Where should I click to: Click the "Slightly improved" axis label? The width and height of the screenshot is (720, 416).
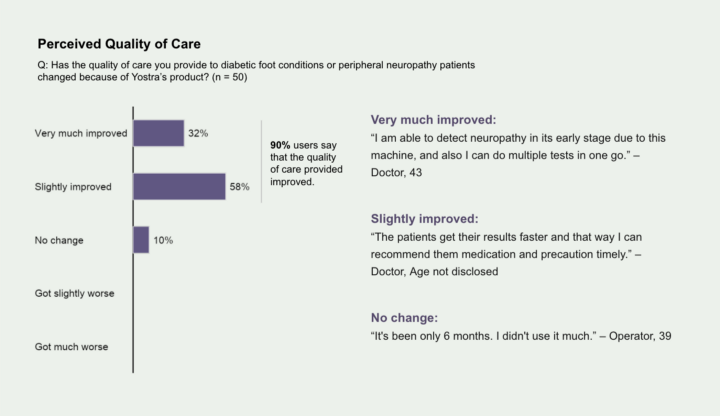pyautogui.click(x=72, y=187)
